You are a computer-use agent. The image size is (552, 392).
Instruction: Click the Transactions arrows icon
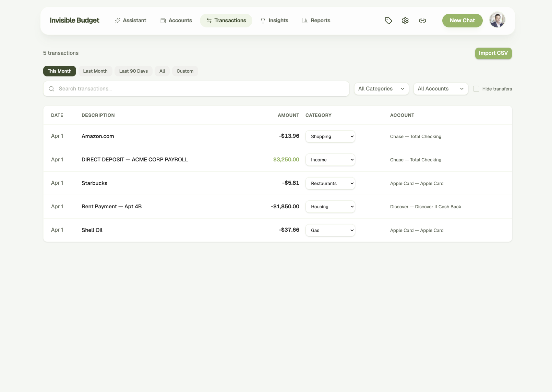click(208, 20)
